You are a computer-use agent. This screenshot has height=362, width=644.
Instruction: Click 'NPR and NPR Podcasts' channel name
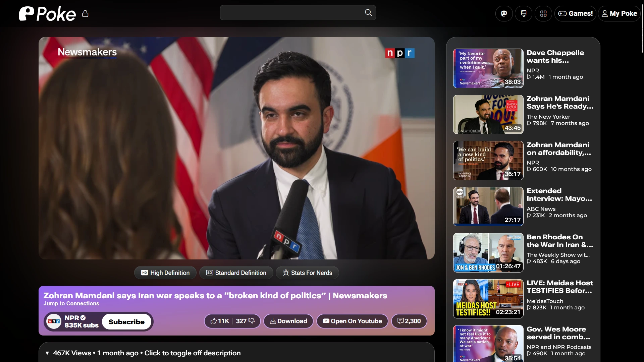tap(559, 347)
